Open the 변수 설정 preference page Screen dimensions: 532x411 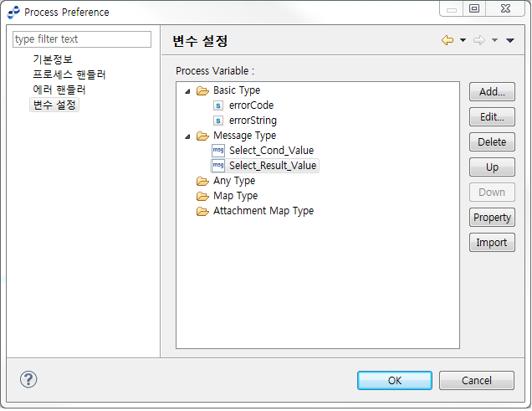(54, 105)
